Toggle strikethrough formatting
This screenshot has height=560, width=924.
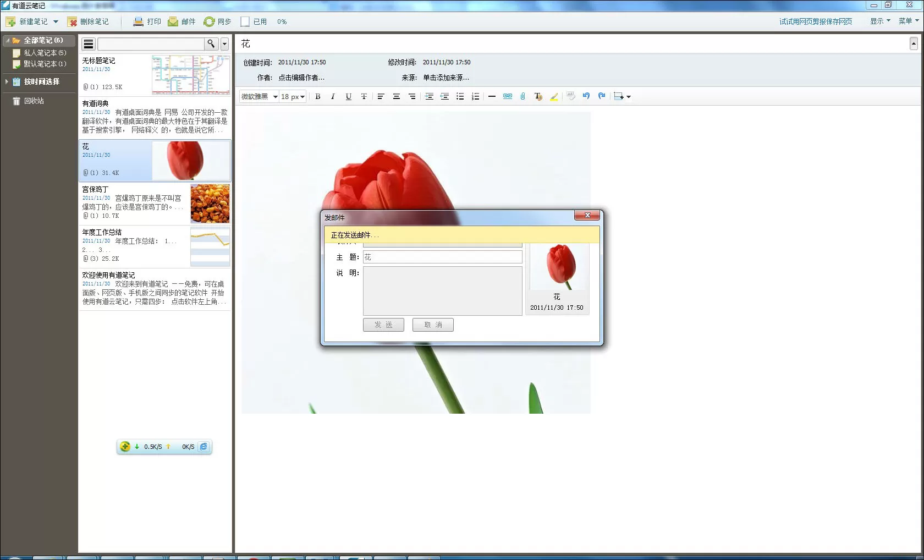pos(364,96)
